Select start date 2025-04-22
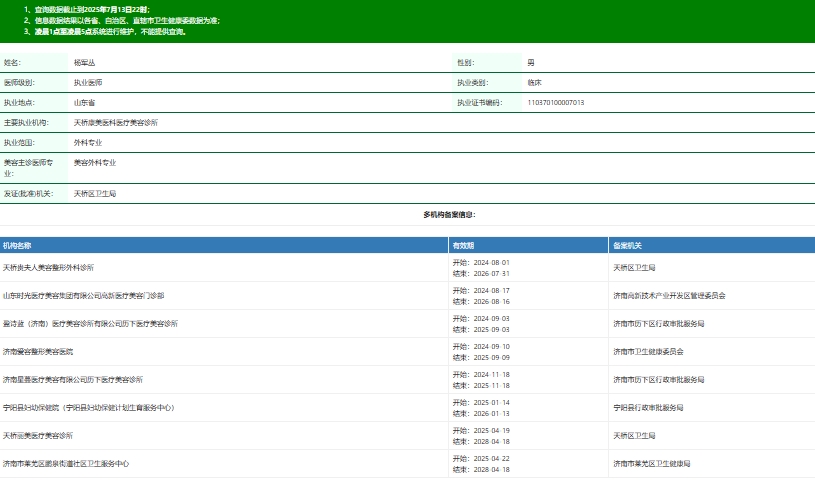This screenshot has height=483, width=815. [x=491, y=459]
